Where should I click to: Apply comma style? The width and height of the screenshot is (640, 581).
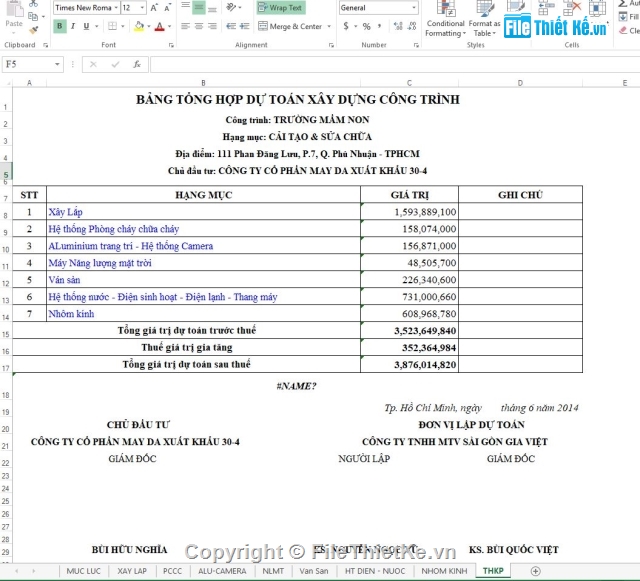380,26
